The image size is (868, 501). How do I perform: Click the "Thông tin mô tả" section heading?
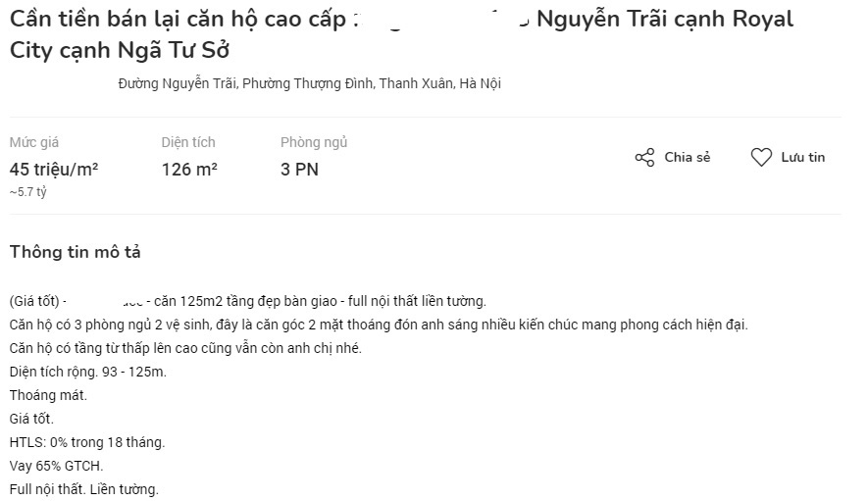76,253
